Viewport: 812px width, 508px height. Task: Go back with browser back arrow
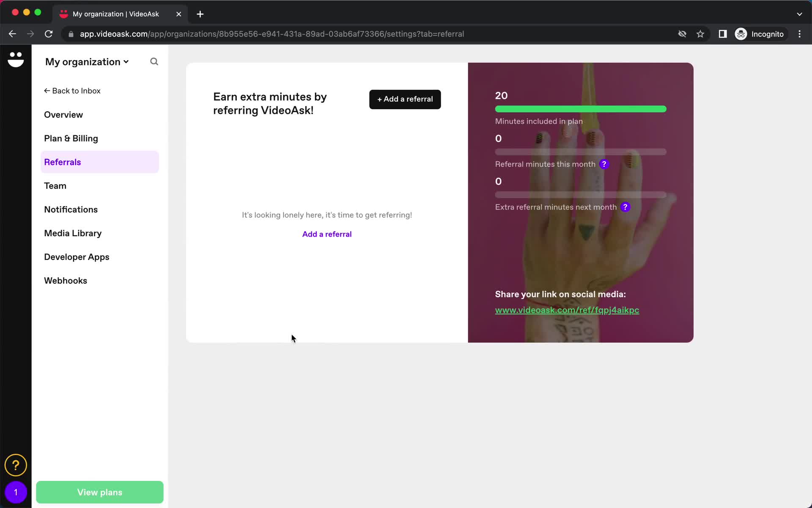[x=12, y=34]
